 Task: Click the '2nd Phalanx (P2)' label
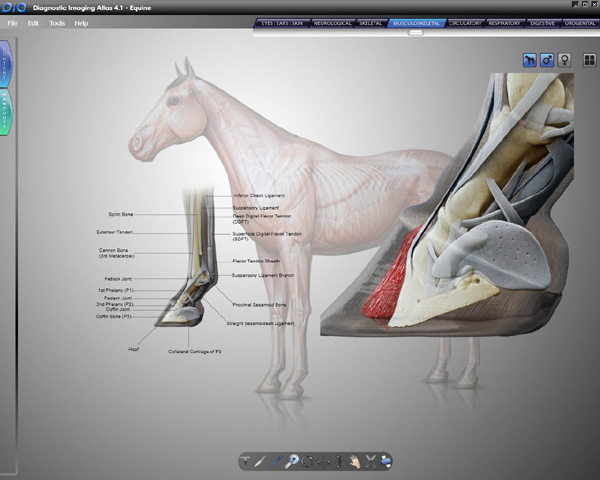(x=115, y=304)
